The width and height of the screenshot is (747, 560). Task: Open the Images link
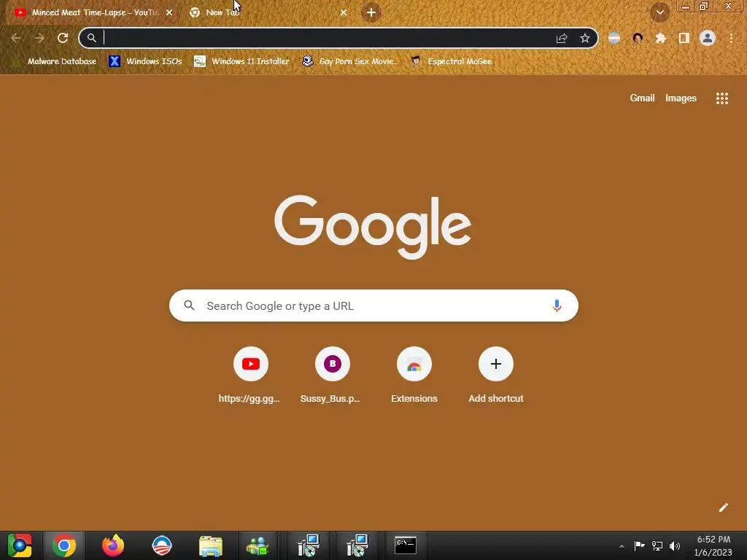pos(681,98)
